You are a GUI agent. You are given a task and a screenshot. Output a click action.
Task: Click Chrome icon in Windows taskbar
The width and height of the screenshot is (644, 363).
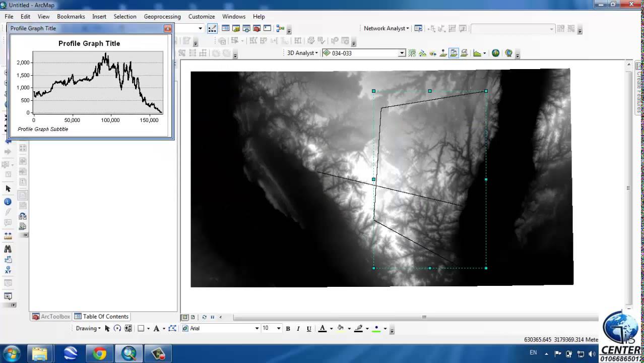(99, 354)
